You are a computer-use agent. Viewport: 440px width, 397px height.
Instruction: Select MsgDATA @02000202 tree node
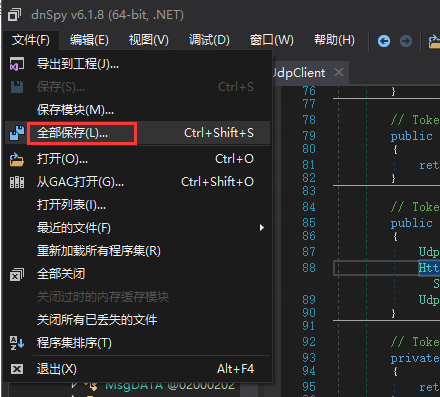[x=170, y=386]
